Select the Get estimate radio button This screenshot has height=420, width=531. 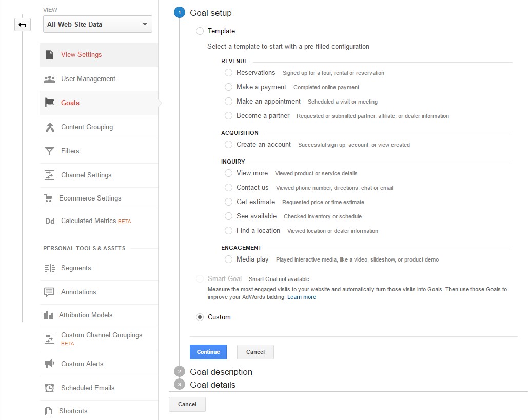[x=229, y=202]
